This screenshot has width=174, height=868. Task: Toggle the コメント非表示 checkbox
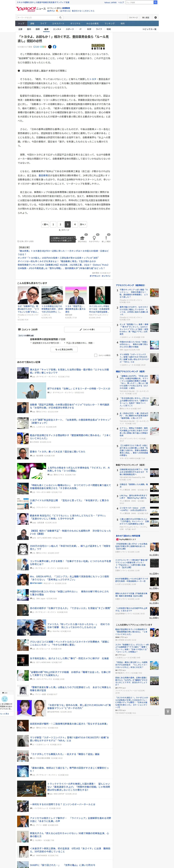[x=96, y=355]
